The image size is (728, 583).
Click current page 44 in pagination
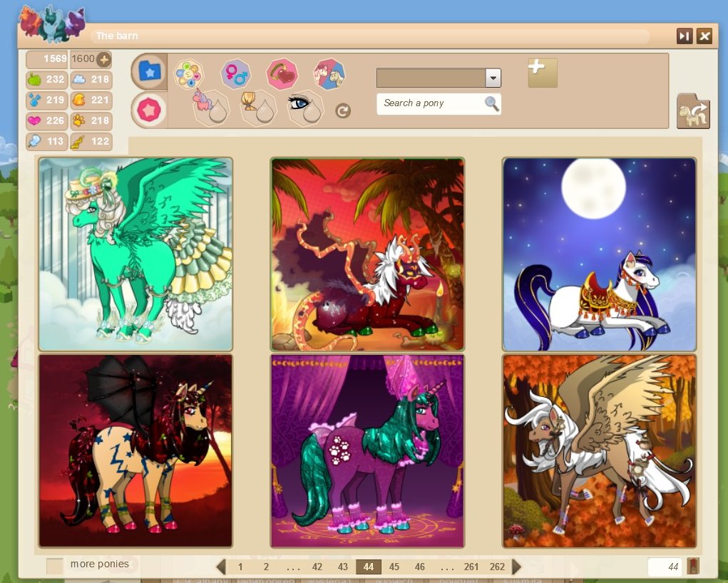[369, 567]
